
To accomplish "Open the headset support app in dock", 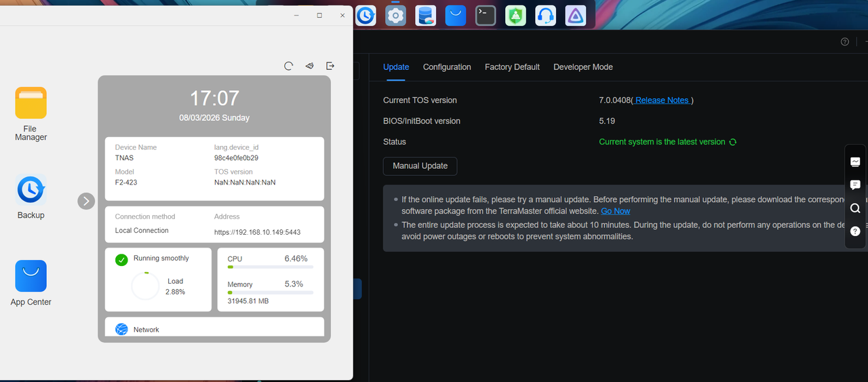I will point(545,15).
